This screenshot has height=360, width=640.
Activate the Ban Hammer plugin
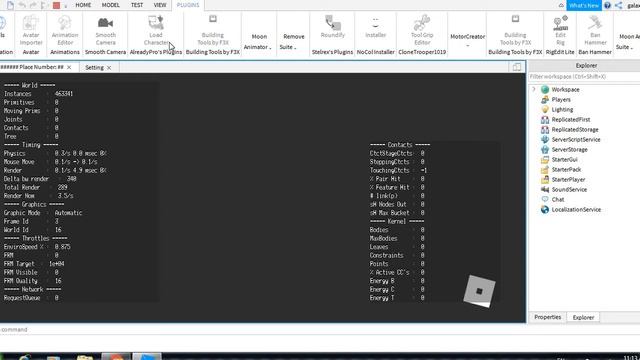pyautogui.click(x=595, y=31)
